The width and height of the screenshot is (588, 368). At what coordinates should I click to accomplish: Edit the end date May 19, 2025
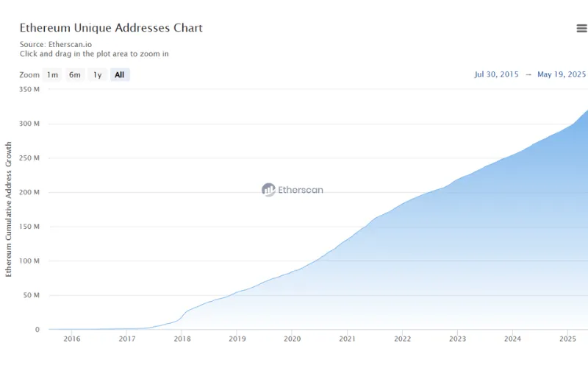(562, 74)
